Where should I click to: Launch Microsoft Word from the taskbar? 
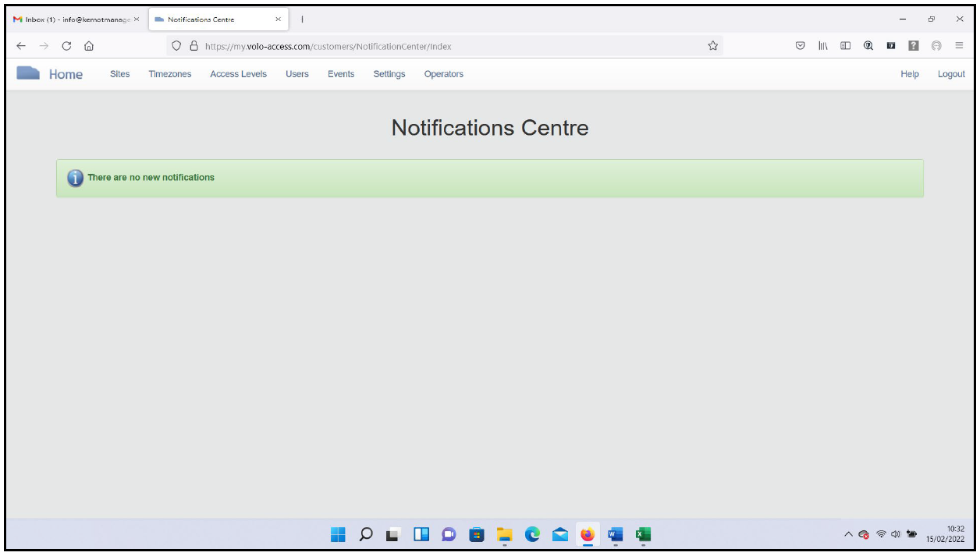615,536
